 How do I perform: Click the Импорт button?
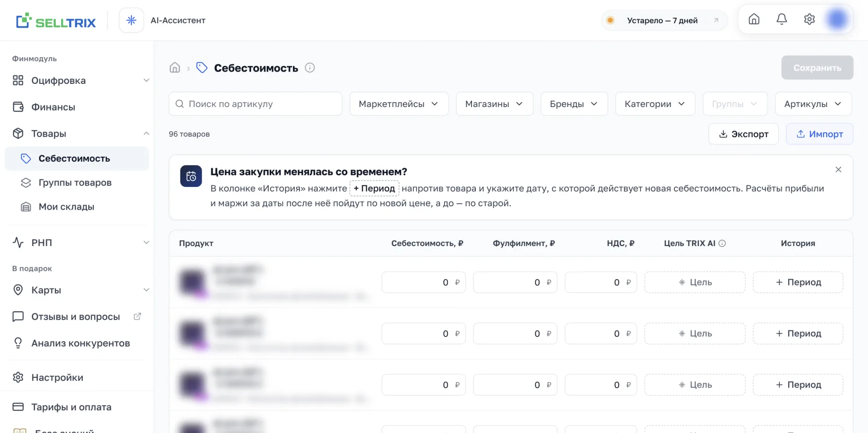pyautogui.click(x=820, y=134)
